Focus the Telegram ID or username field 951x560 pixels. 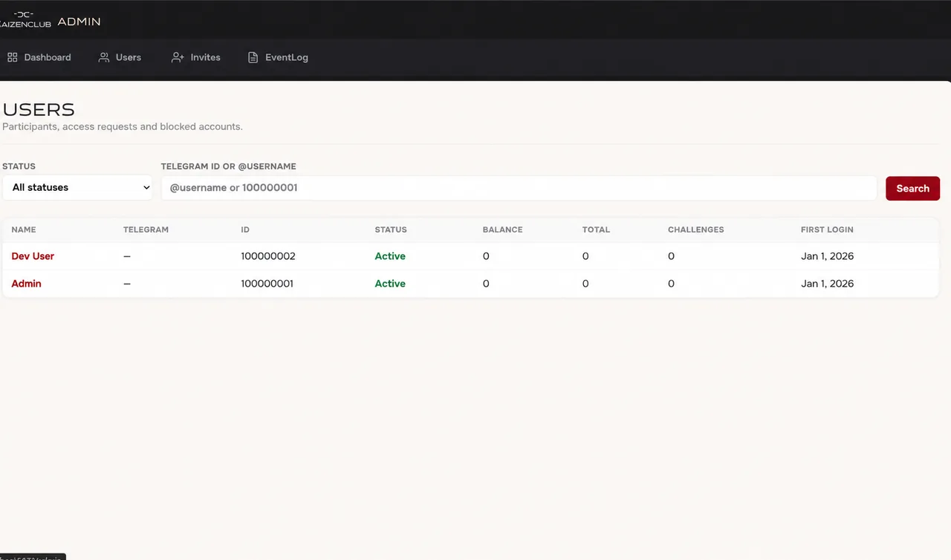click(x=519, y=188)
